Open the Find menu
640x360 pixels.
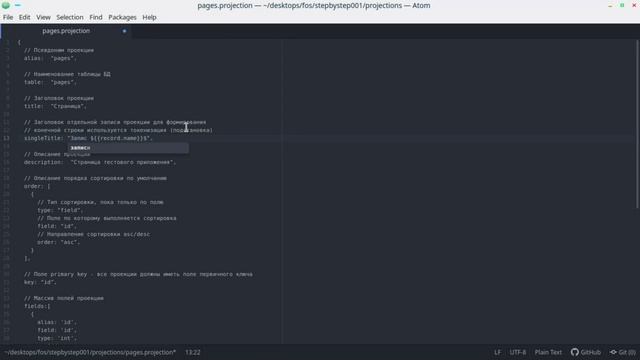pos(96,17)
